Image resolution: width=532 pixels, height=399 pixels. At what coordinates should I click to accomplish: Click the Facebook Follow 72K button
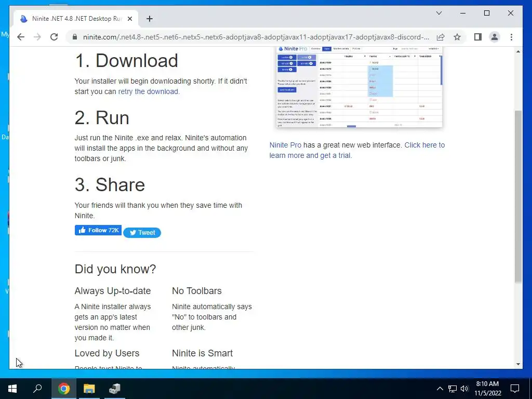[x=98, y=230]
